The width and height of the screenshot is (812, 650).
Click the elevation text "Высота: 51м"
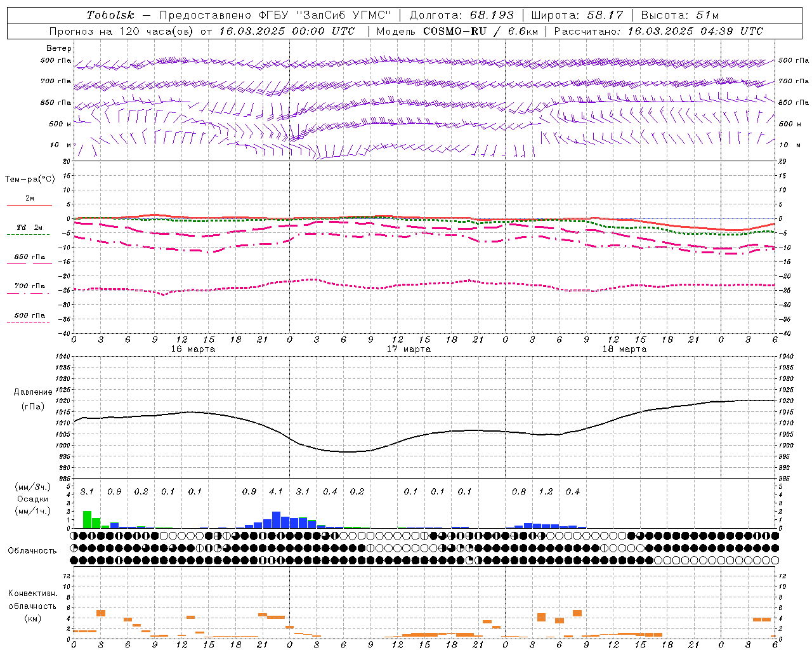coord(680,15)
